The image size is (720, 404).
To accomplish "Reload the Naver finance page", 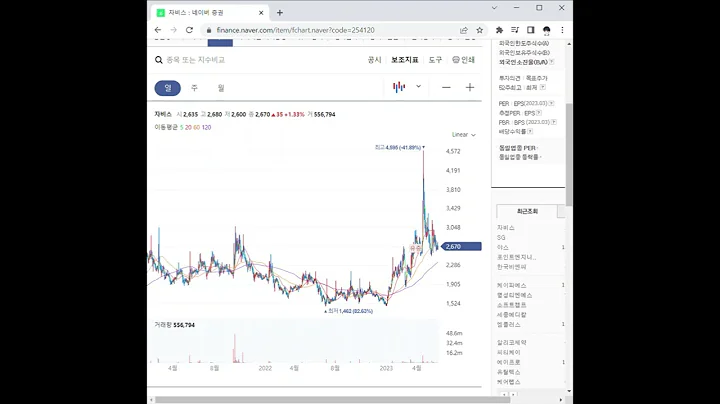I will click(189, 30).
